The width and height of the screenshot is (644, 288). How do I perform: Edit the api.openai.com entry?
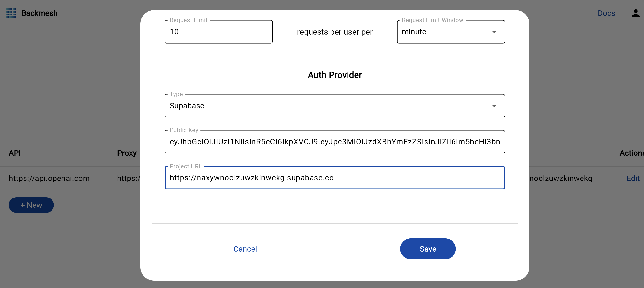pyautogui.click(x=633, y=178)
